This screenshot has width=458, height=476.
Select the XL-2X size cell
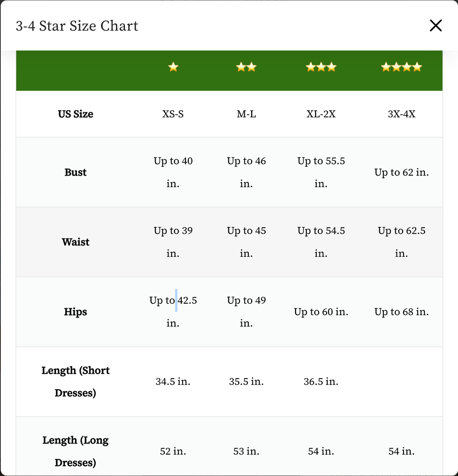(321, 114)
